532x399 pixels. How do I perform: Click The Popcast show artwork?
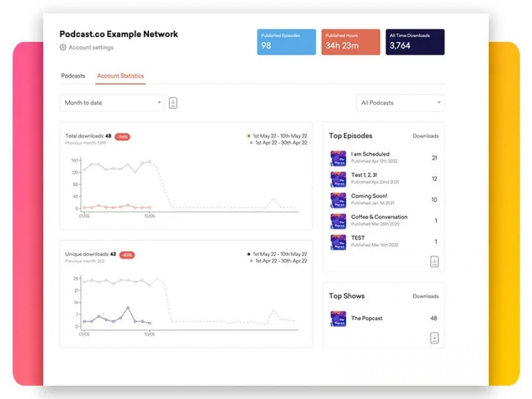coord(338,319)
